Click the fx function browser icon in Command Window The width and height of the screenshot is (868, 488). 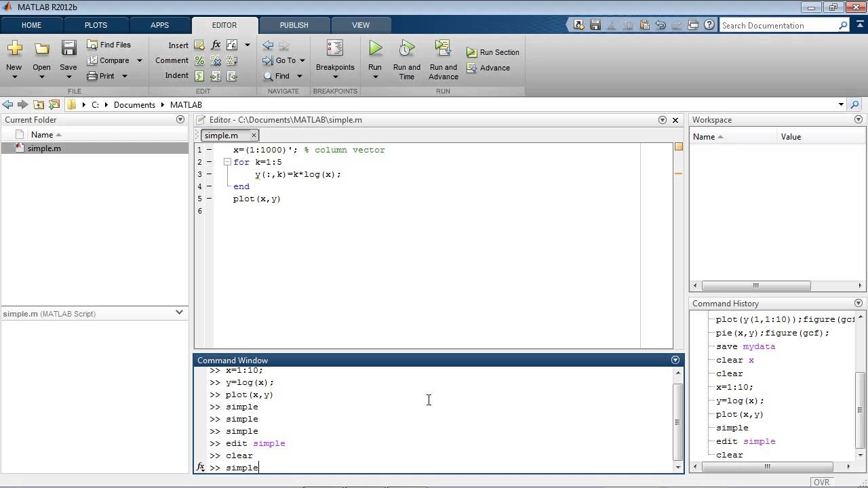[x=201, y=467]
